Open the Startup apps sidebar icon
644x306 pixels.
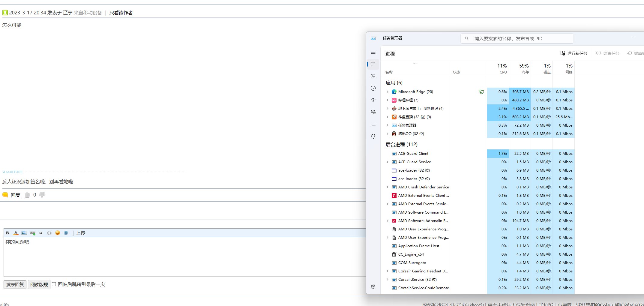click(x=373, y=100)
